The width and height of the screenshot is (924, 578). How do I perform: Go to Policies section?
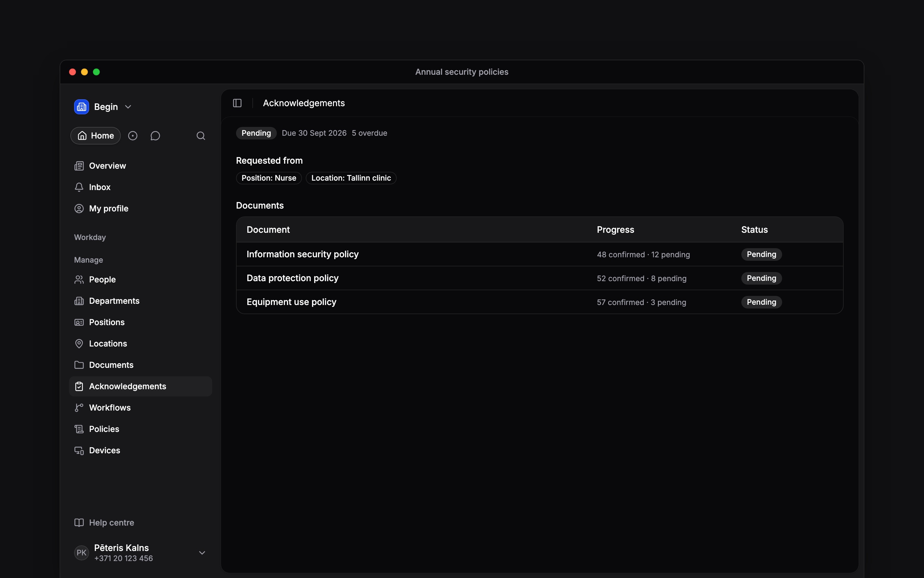click(141, 429)
